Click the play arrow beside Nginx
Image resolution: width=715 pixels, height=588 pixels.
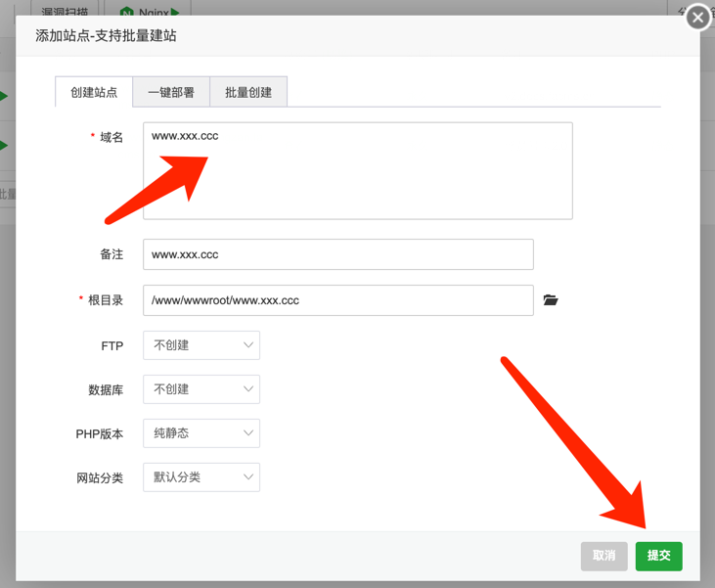(175, 13)
